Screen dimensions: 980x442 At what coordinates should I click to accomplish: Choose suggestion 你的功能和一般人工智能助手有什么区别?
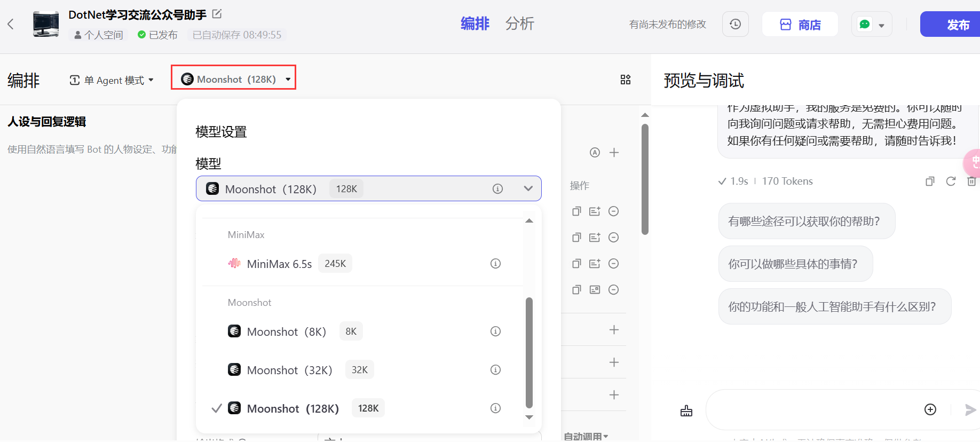(x=835, y=306)
